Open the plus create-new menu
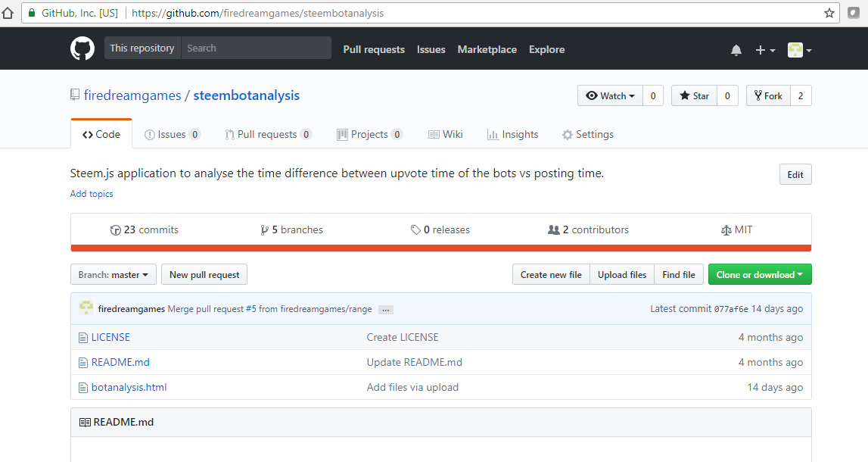Screen dimensions: 868x462 (x=765, y=51)
